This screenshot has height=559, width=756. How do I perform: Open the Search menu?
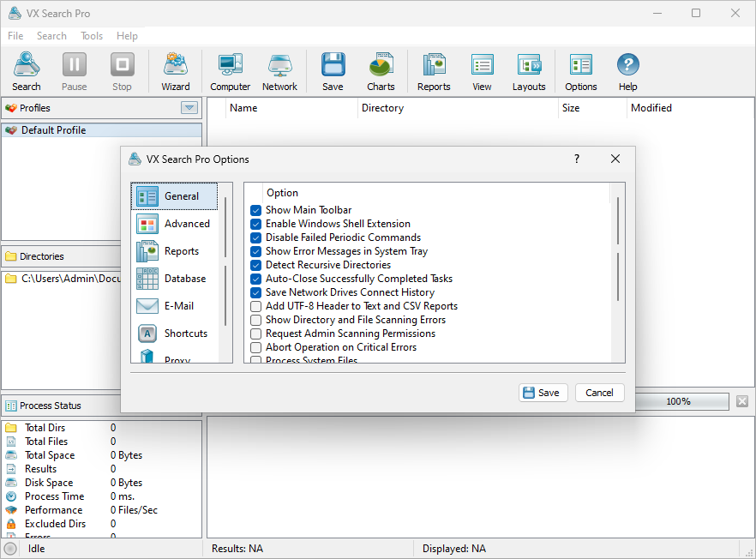(51, 35)
